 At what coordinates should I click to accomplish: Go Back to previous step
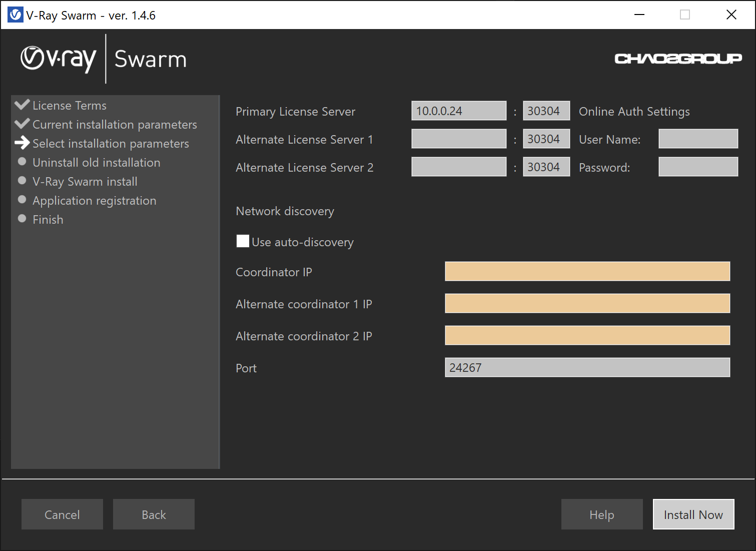pos(154,514)
